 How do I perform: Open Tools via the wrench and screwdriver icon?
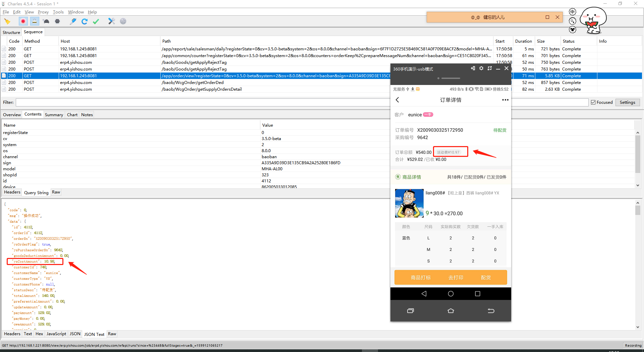112,21
